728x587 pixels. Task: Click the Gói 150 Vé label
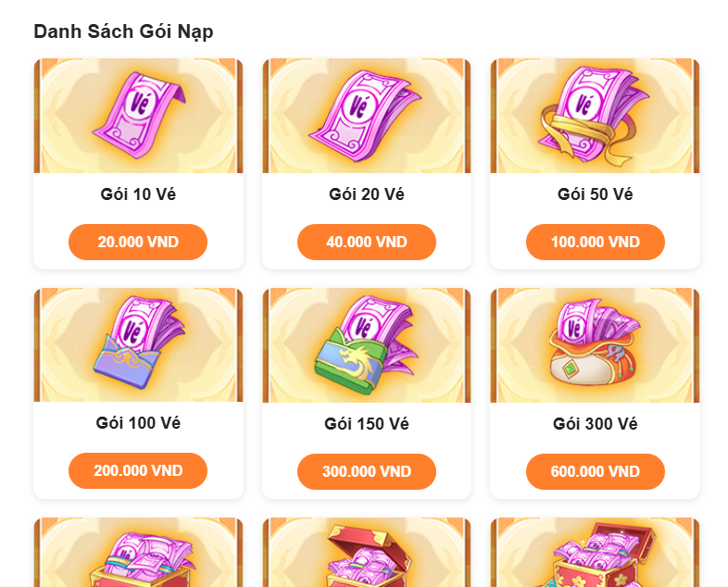coord(367,424)
